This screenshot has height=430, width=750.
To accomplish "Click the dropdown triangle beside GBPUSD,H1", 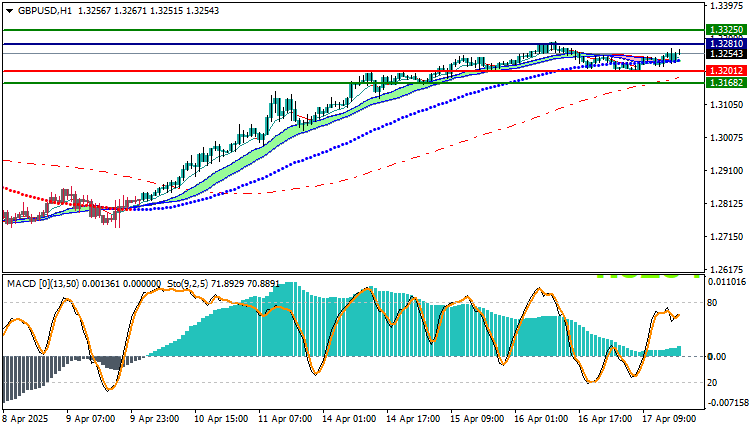I will click(10, 11).
